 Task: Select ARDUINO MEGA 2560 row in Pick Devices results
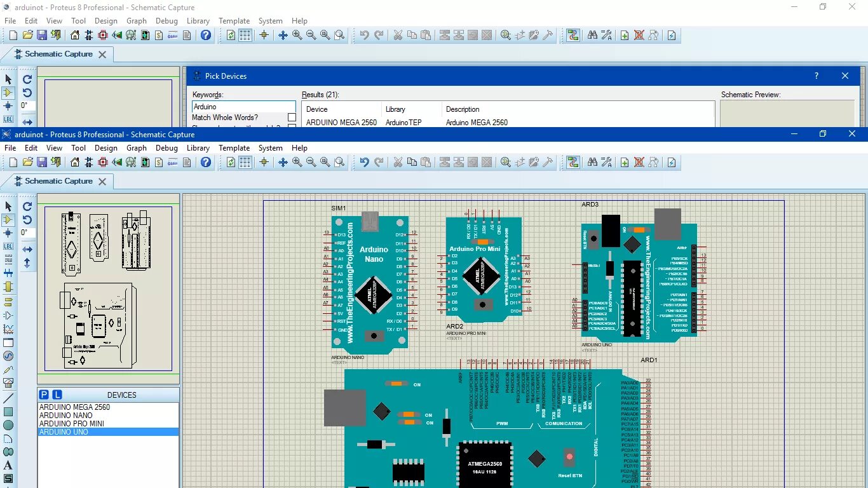[508, 123]
